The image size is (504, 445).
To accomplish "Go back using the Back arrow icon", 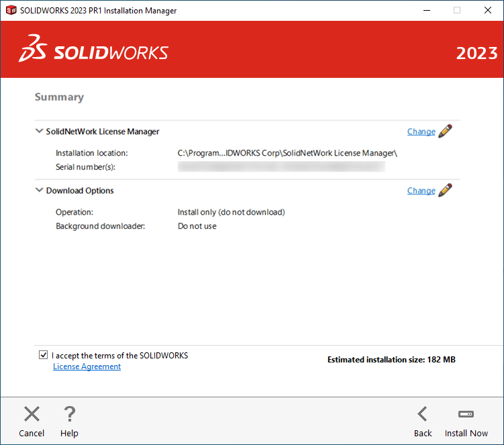I will click(x=423, y=414).
